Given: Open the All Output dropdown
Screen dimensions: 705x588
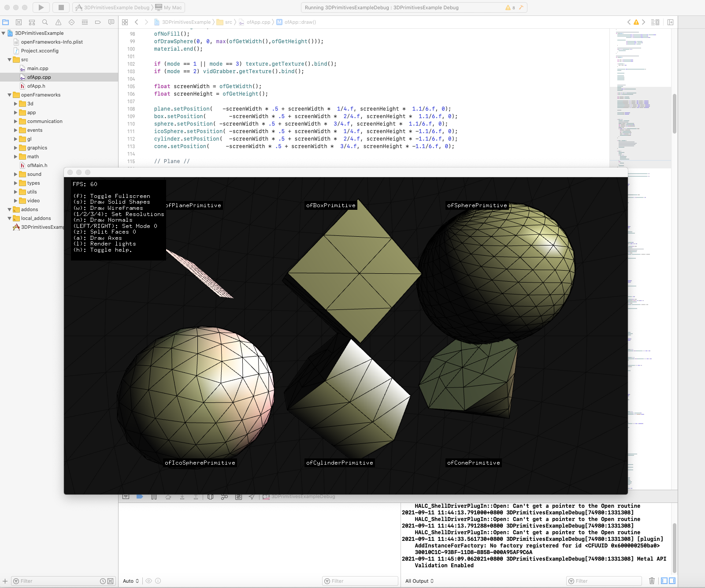Looking at the screenshot, I should click(419, 581).
